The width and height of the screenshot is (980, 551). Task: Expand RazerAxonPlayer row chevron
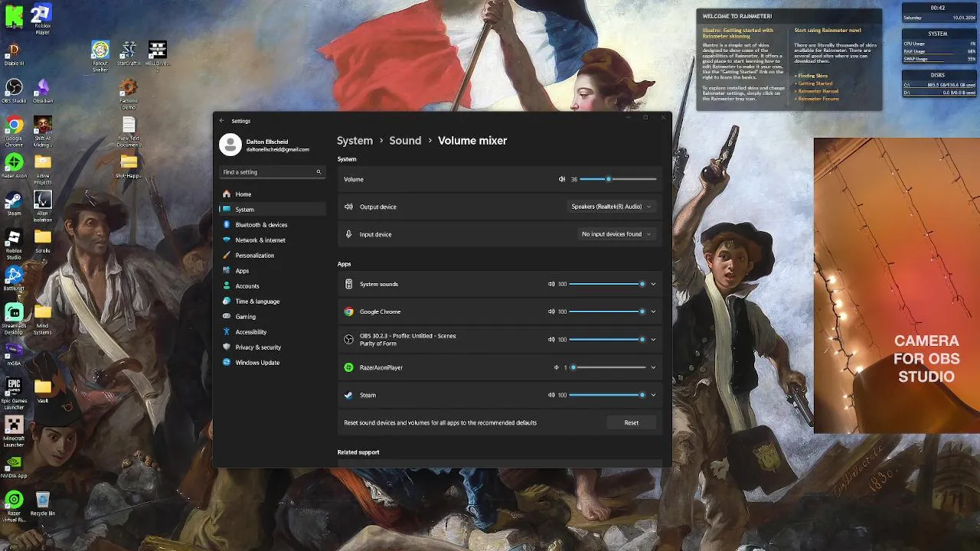tap(653, 367)
